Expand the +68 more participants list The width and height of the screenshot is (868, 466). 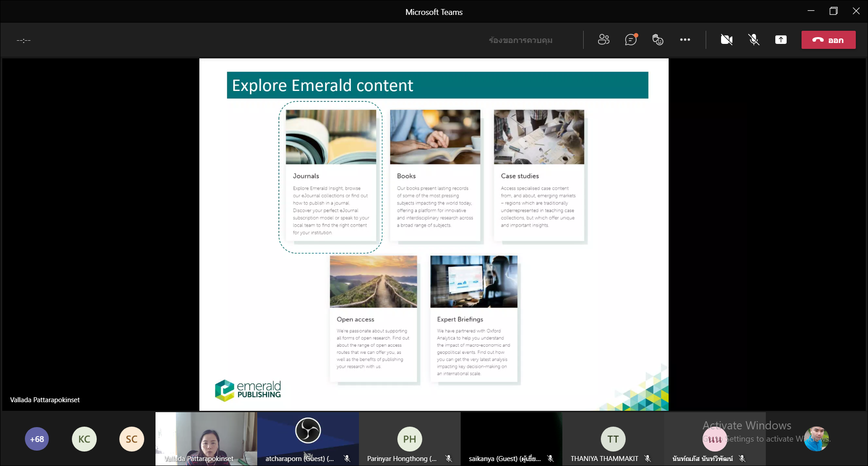(37, 439)
